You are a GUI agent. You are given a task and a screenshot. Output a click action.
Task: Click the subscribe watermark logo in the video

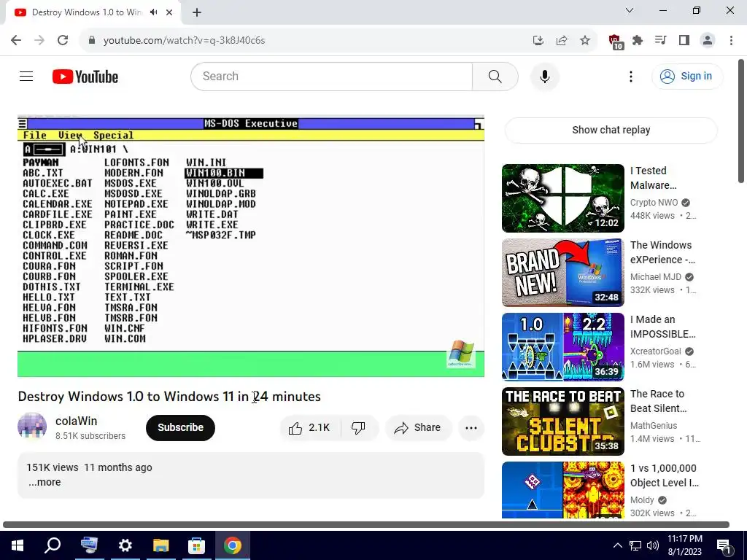point(461,354)
